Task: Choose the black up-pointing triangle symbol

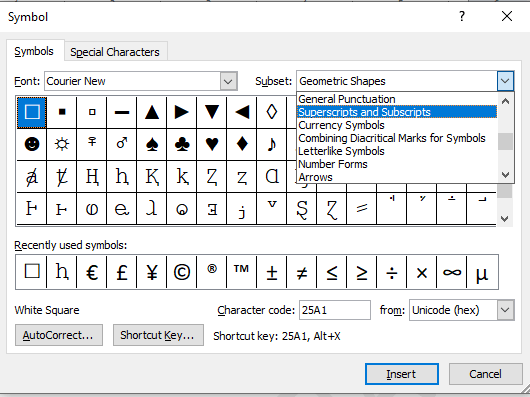Action: (152, 112)
